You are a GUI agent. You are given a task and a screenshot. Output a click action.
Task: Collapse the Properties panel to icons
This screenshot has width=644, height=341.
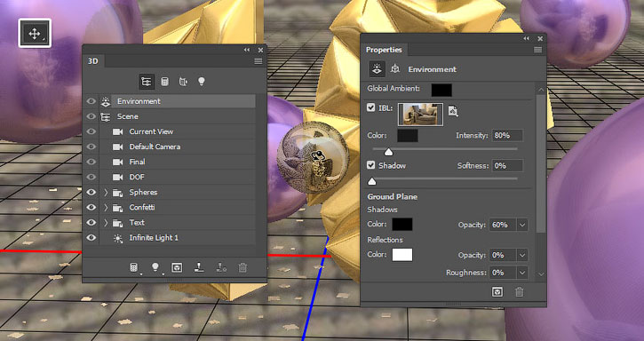[526, 38]
